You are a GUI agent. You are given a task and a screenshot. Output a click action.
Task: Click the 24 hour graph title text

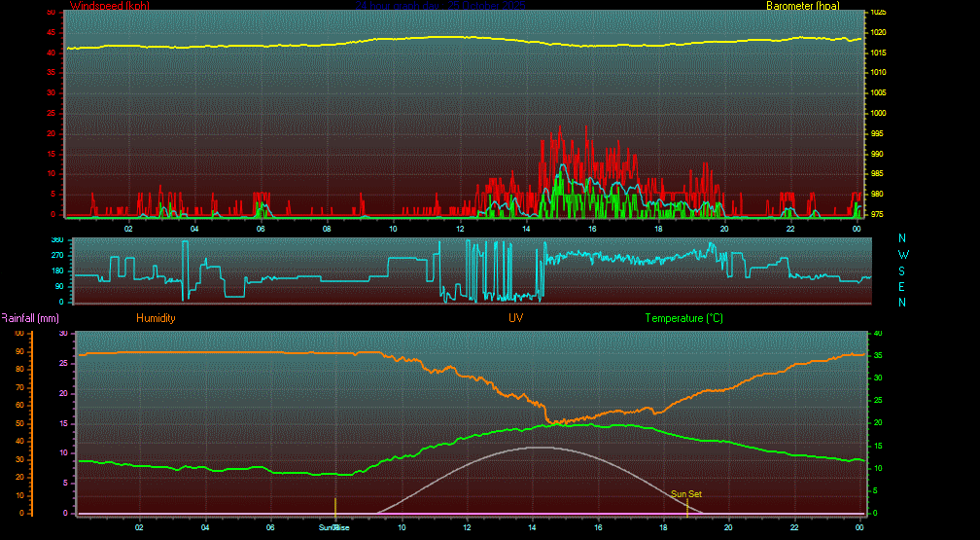point(439,6)
